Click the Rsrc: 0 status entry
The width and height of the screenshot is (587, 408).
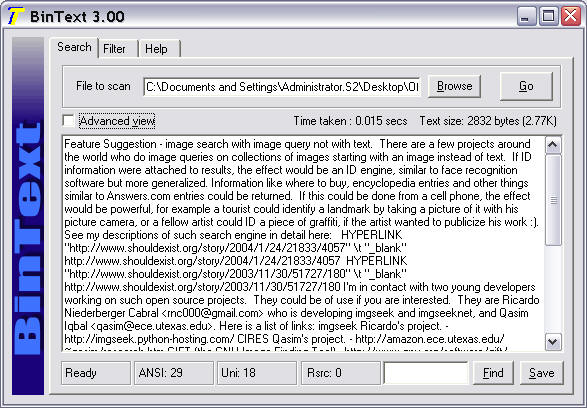coord(341,373)
